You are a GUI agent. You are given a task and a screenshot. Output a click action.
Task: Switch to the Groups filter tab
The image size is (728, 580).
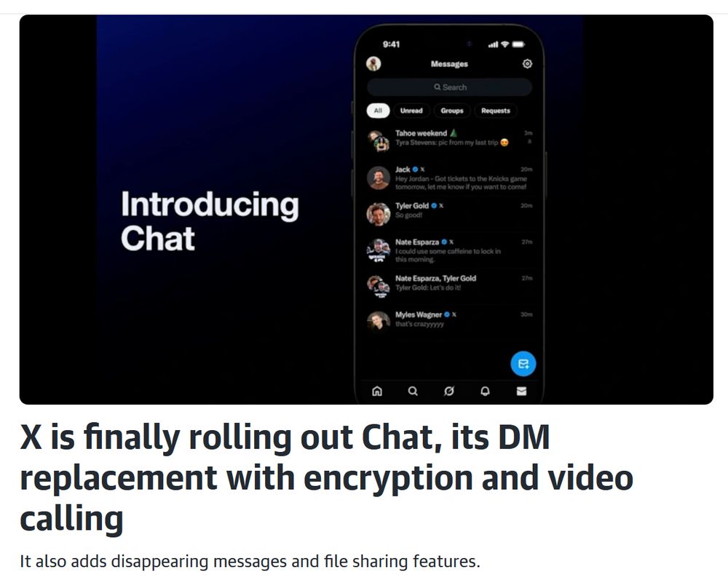point(452,111)
